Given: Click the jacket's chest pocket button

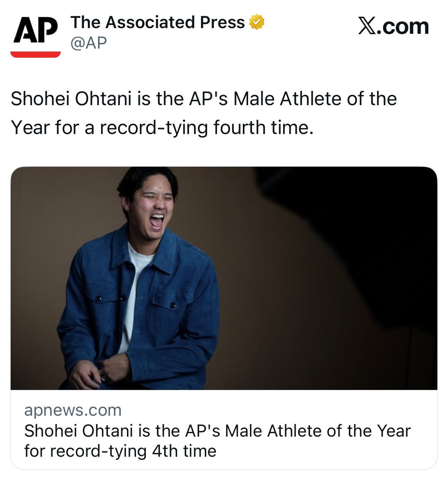Looking at the screenshot, I should click(x=172, y=305).
